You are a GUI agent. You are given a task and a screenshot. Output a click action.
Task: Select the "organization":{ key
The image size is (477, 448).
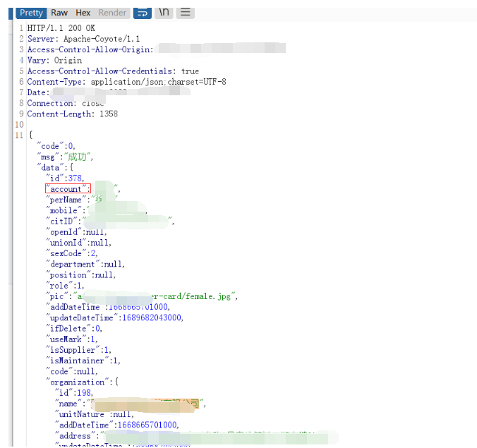tap(82, 382)
